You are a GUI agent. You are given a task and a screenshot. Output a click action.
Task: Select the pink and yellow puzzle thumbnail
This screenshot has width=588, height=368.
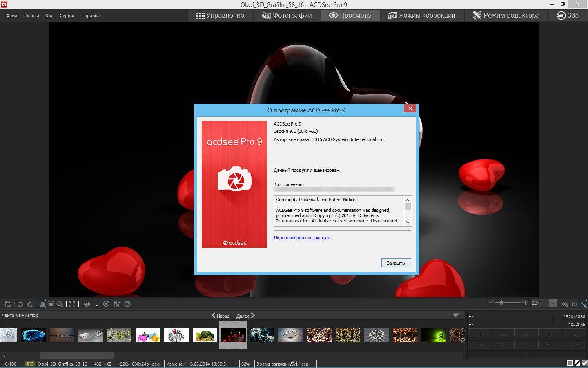(x=148, y=335)
